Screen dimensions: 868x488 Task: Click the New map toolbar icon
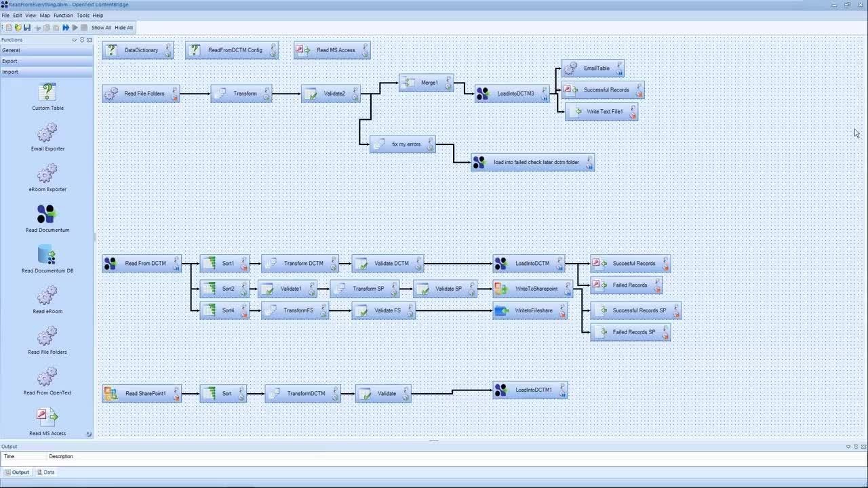point(9,28)
